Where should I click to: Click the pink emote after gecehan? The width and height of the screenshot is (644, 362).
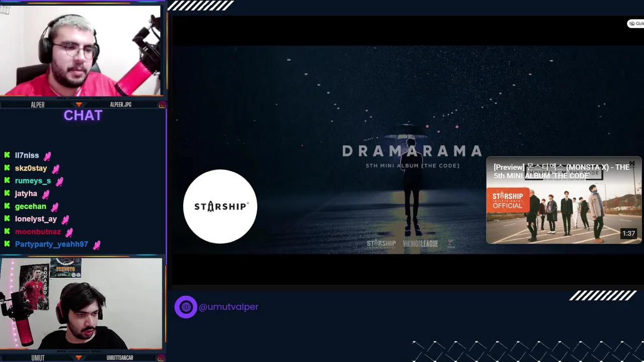click(54, 207)
